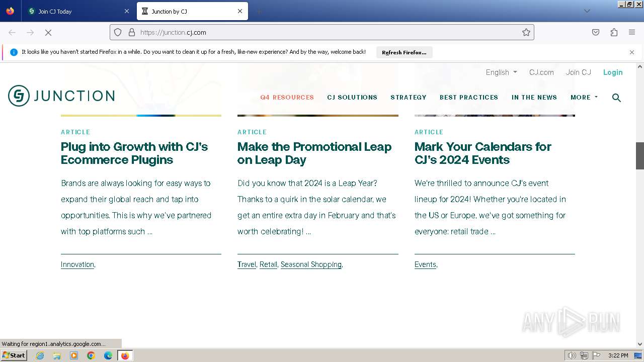This screenshot has width=644, height=362.
Task: Click the scrollbar up arrow
Action: tap(640, 67)
